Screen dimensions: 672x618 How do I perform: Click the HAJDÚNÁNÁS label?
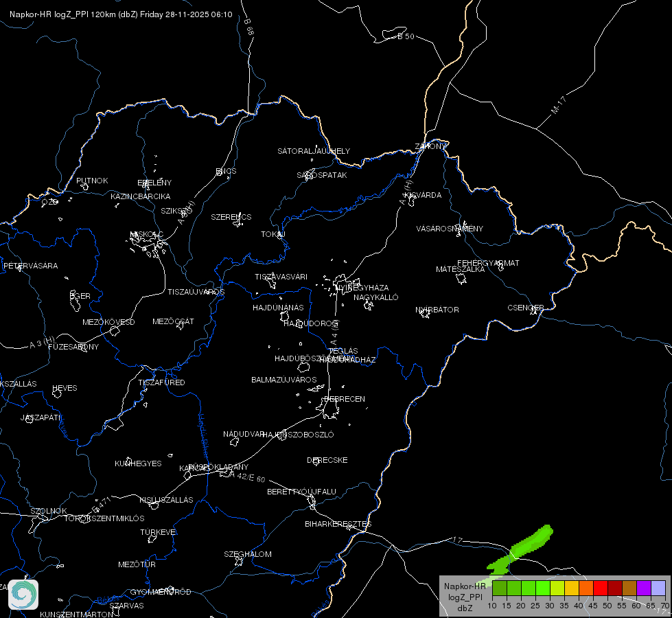278,308
